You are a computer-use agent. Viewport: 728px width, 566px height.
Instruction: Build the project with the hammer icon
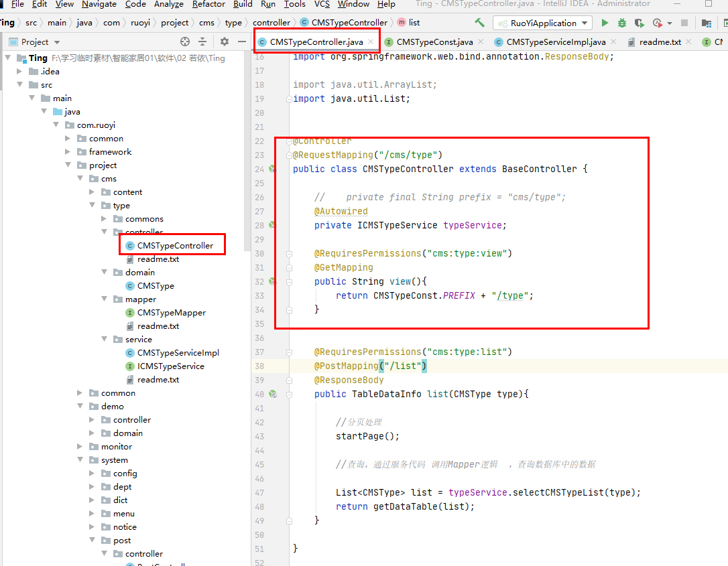coord(479,23)
